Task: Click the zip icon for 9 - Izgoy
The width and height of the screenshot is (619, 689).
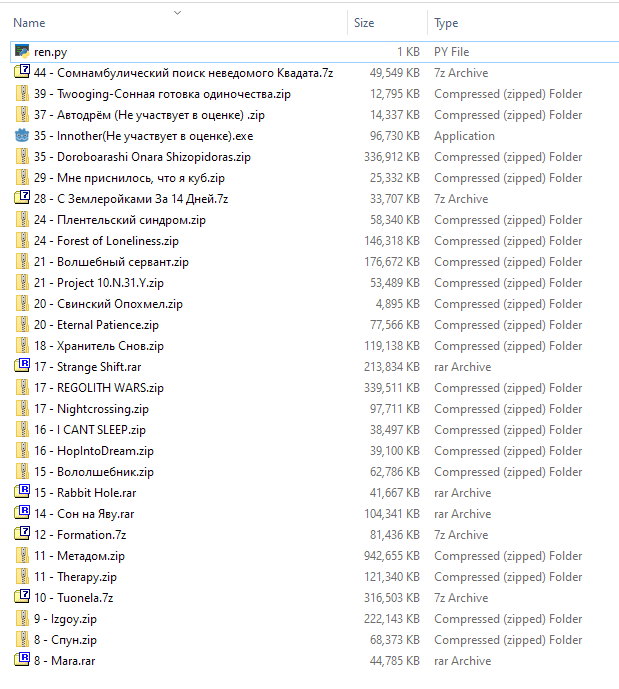Action: (x=22, y=619)
